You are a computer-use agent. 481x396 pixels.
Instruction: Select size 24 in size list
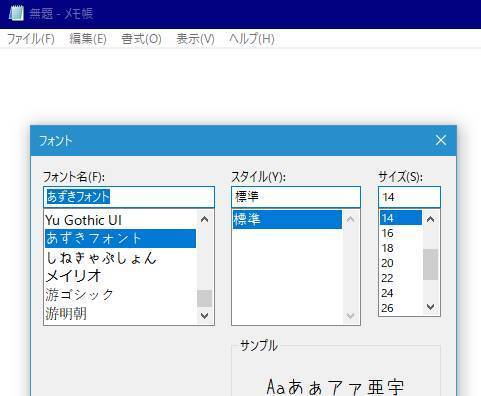(x=401, y=293)
